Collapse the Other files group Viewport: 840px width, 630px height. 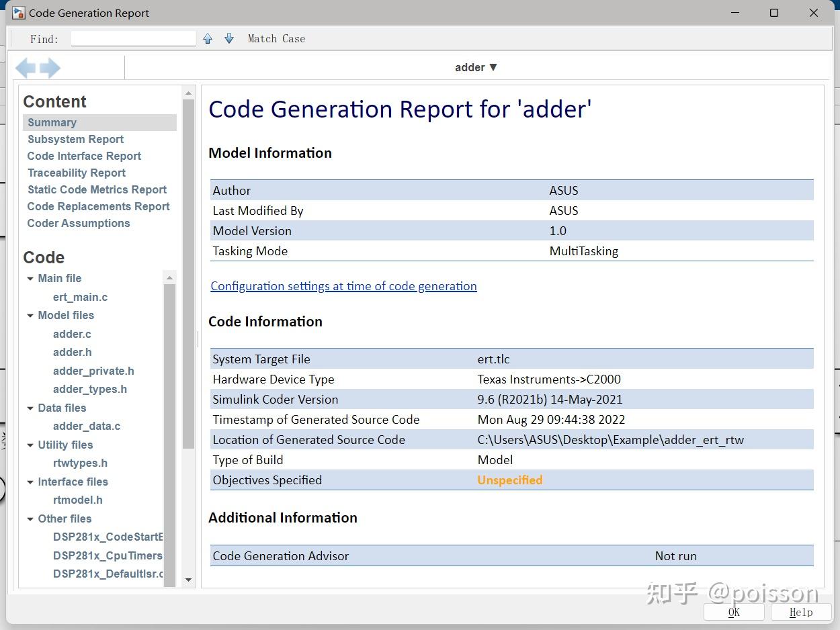click(x=30, y=519)
